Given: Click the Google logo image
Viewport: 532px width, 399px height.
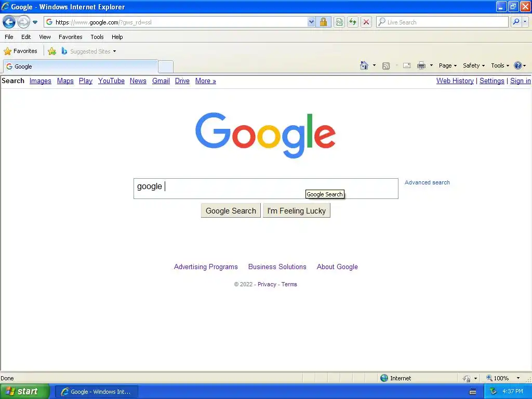Looking at the screenshot, I should click(x=265, y=135).
